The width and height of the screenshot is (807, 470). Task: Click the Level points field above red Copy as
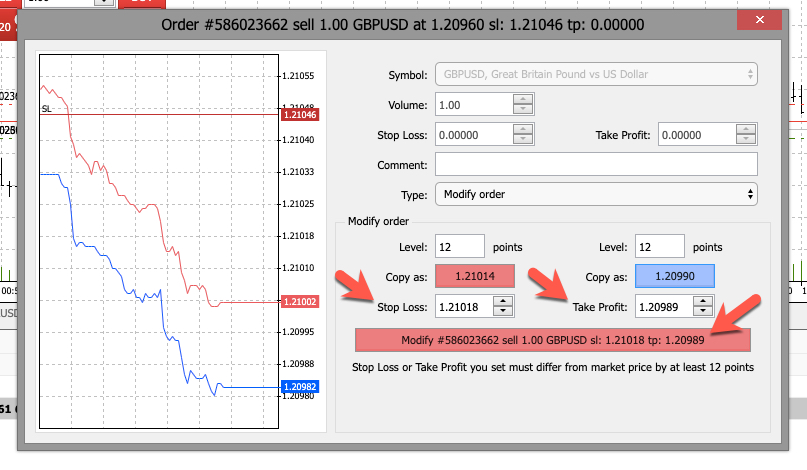(460, 246)
